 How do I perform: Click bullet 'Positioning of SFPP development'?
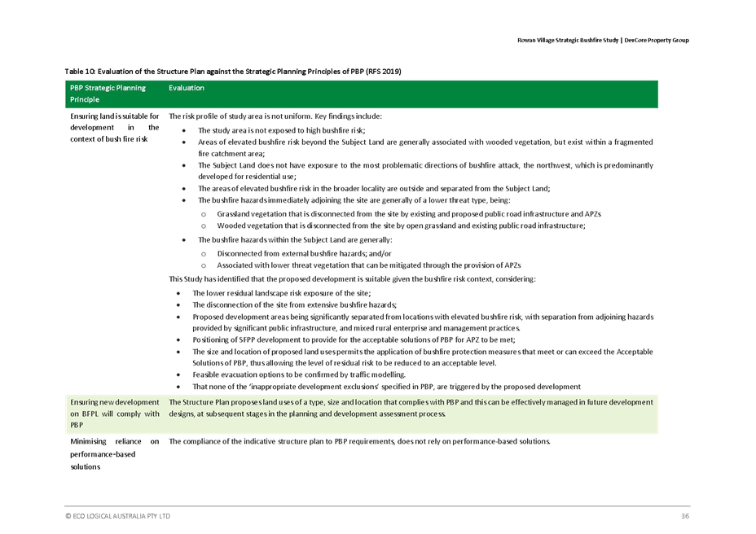coord(354,339)
